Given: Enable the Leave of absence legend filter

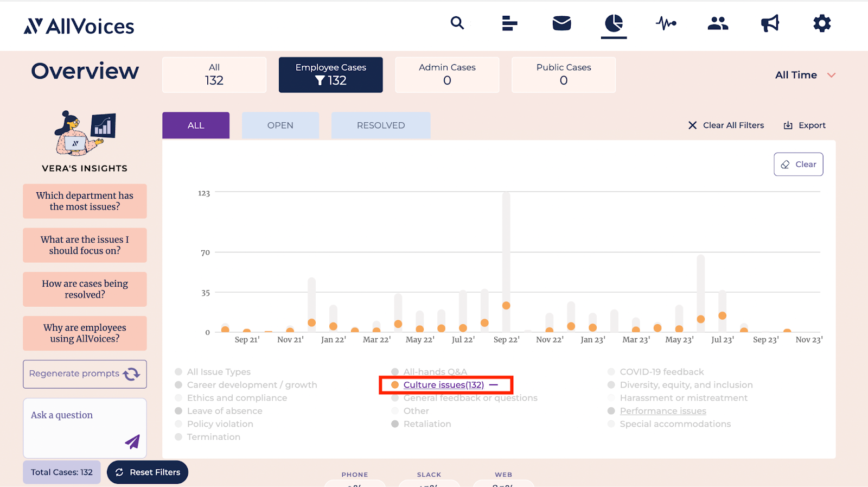Looking at the screenshot, I should click(224, 411).
